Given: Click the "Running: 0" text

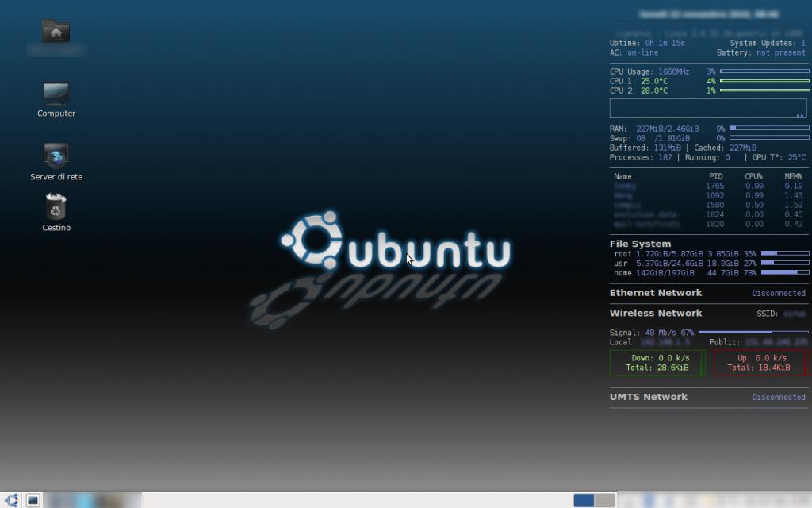Looking at the screenshot, I should coord(707,157).
